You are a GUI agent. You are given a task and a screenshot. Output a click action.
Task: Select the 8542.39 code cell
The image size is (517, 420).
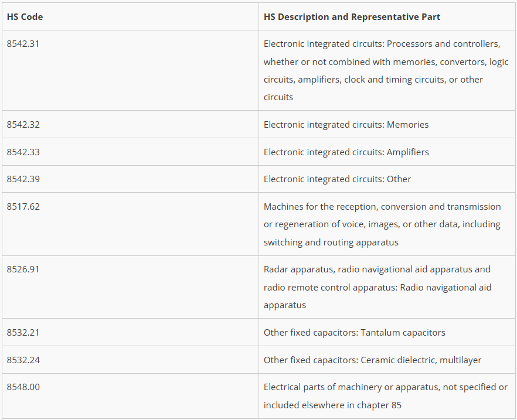[23, 179]
